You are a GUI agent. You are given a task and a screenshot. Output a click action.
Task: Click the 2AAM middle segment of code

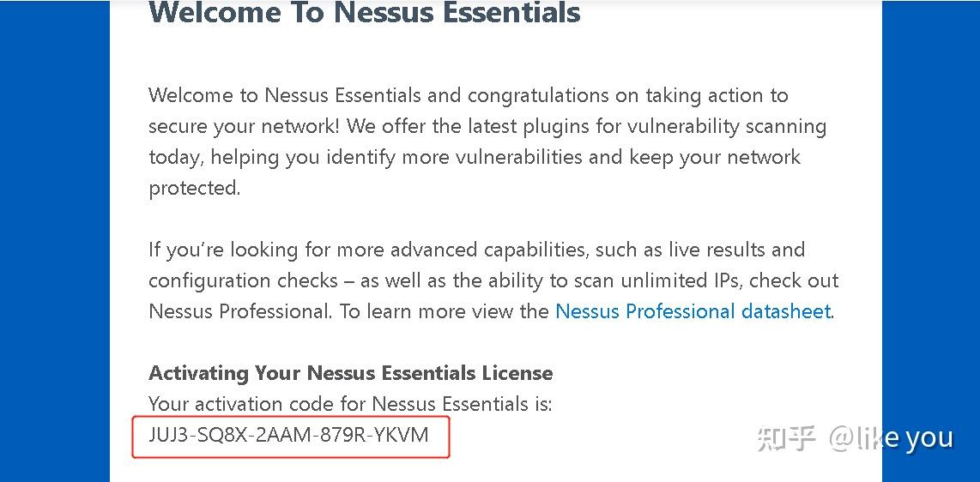pos(285,435)
